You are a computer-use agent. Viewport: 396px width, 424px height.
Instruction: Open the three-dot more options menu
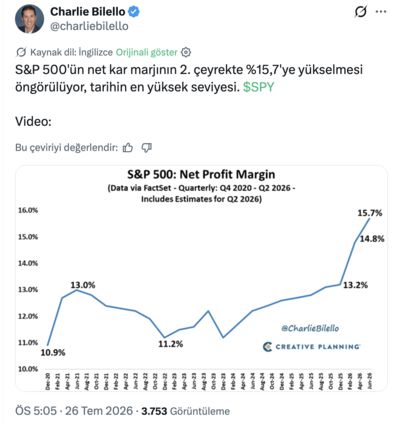[x=381, y=12]
